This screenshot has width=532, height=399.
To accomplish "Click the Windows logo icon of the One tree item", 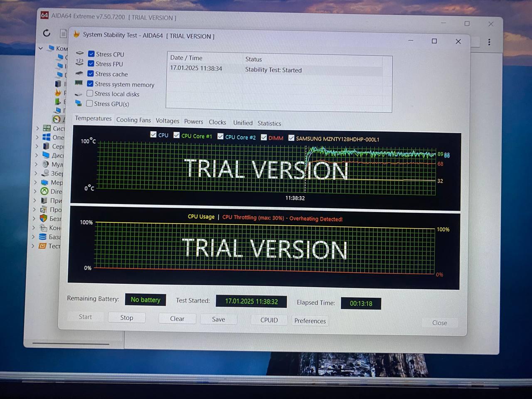I will [47, 137].
